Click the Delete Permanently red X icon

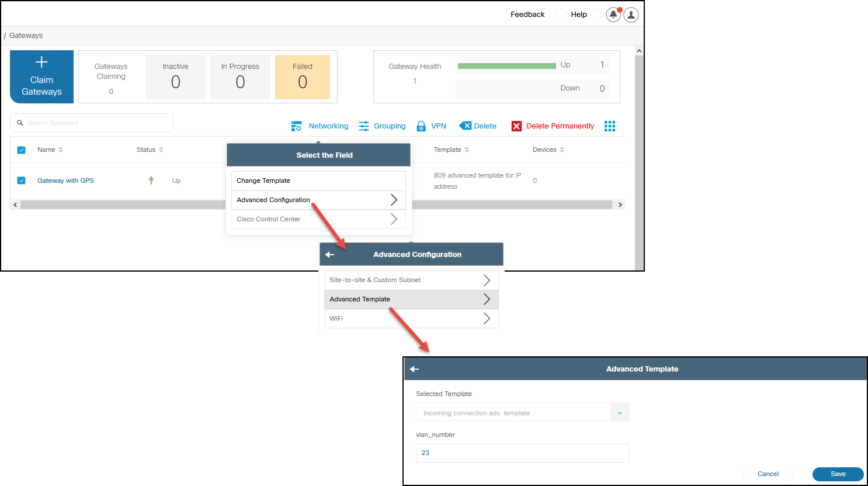click(x=516, y=126)
